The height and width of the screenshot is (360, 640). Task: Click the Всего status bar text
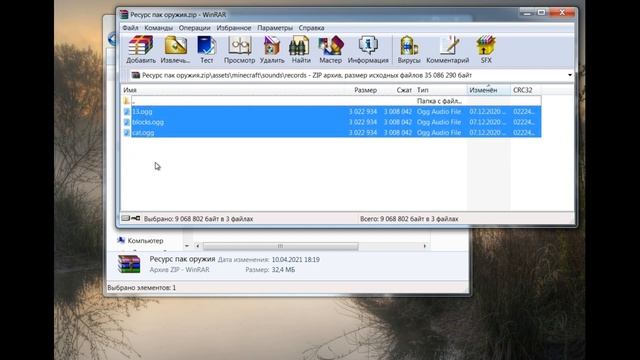409,219
